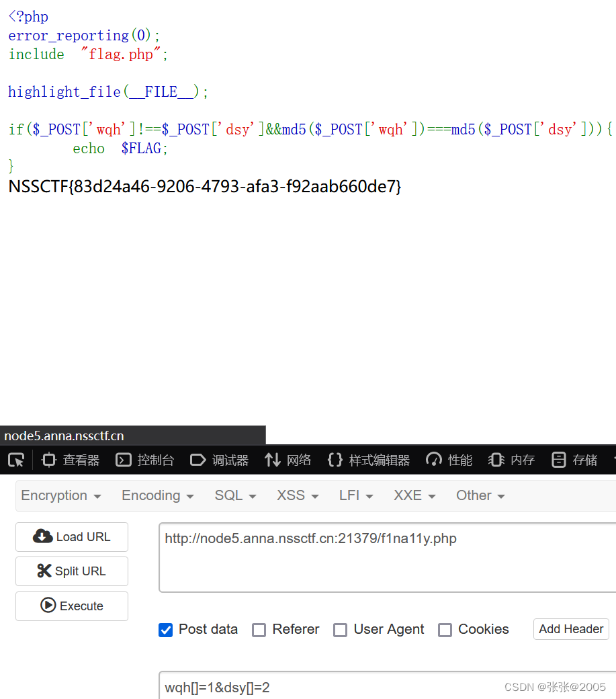Expand the Encoding dropdown menu
The image size is (616, 699).
(158, 495)
